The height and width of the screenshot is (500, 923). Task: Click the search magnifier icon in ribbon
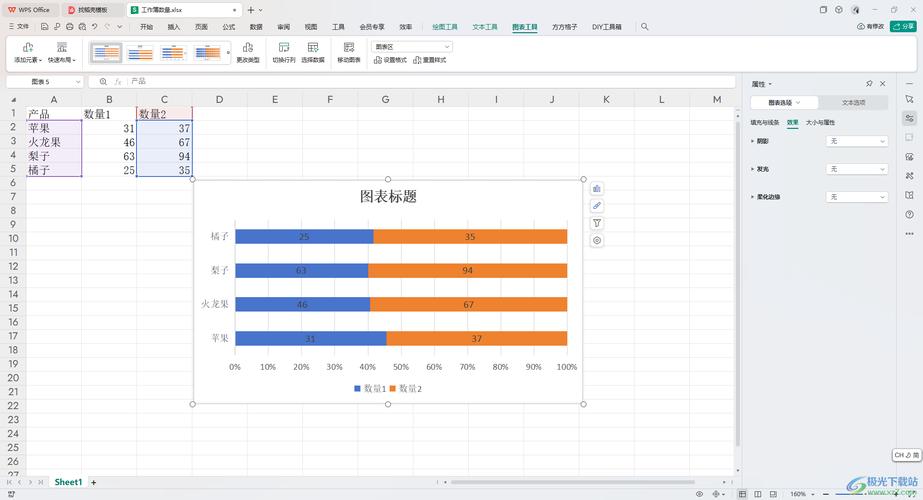645,27
